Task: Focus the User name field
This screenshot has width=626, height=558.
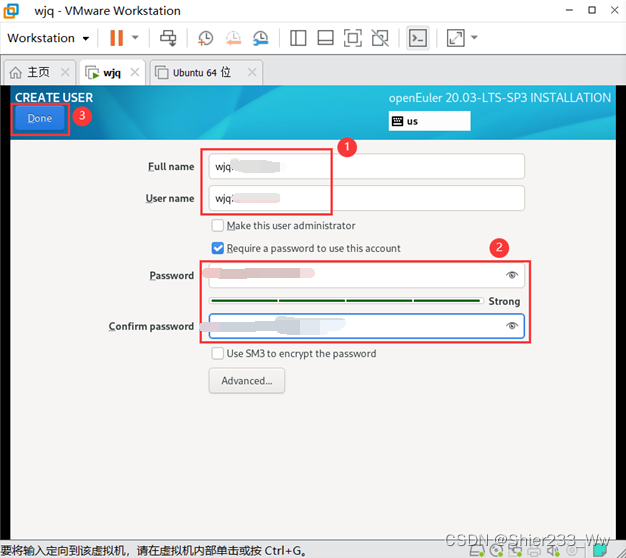Action: 366,198
